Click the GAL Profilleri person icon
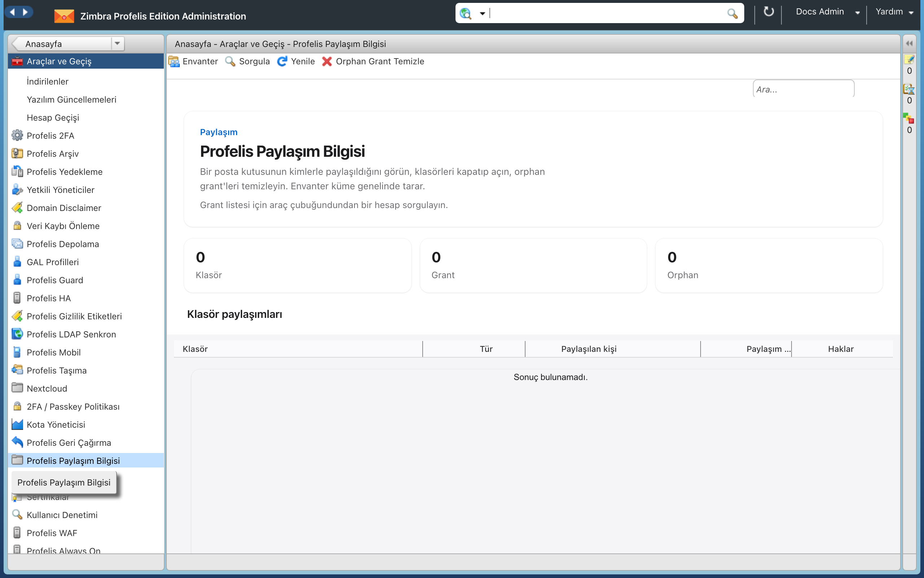 (17, 262)
